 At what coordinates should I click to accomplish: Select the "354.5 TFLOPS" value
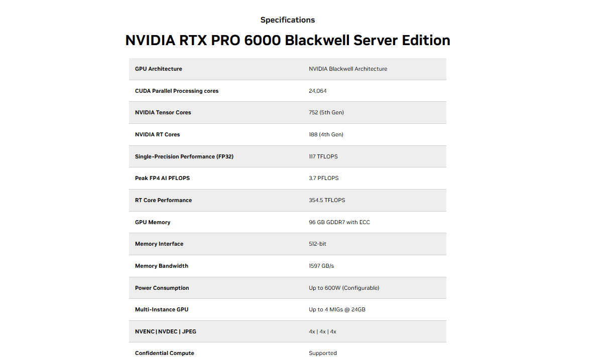pyautogui.click(x=327, y=201)
